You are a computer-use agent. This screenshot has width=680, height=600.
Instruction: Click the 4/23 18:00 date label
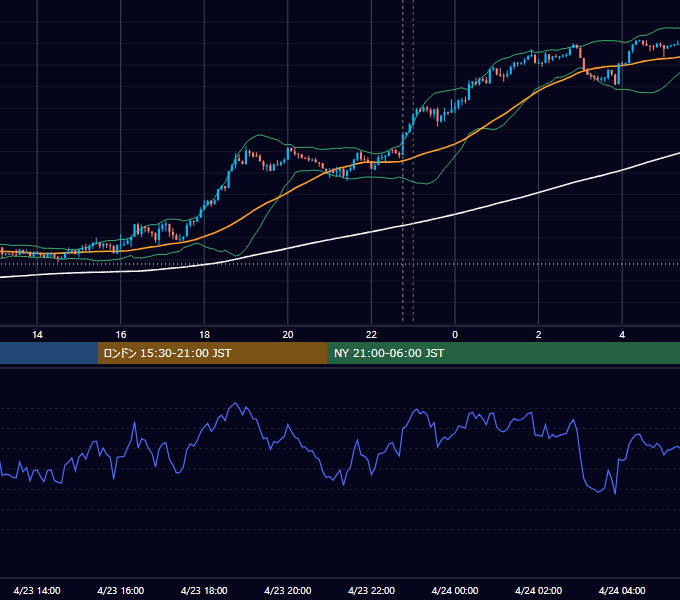pos(204,590)
